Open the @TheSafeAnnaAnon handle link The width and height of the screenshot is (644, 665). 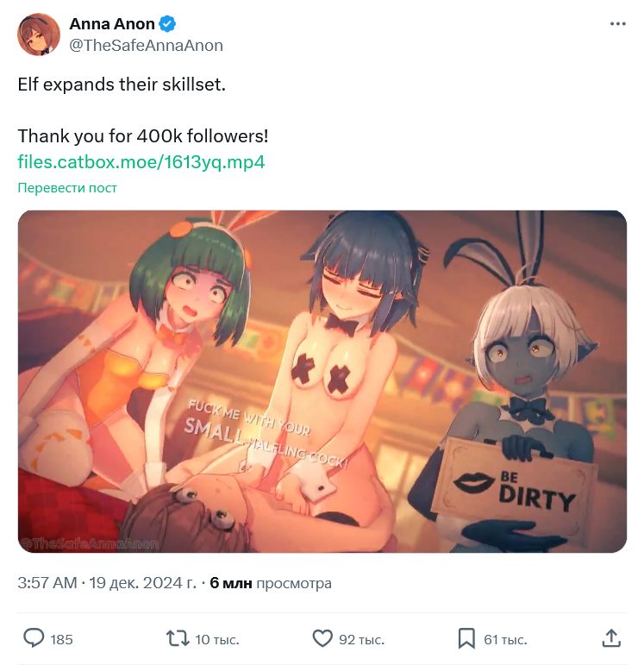click(146, 46)
